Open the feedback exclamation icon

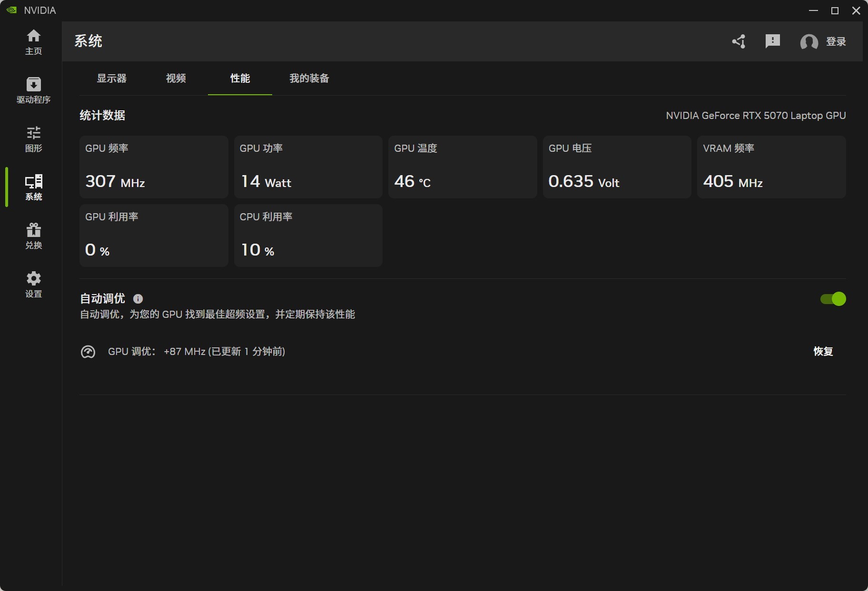coord(772,41)
